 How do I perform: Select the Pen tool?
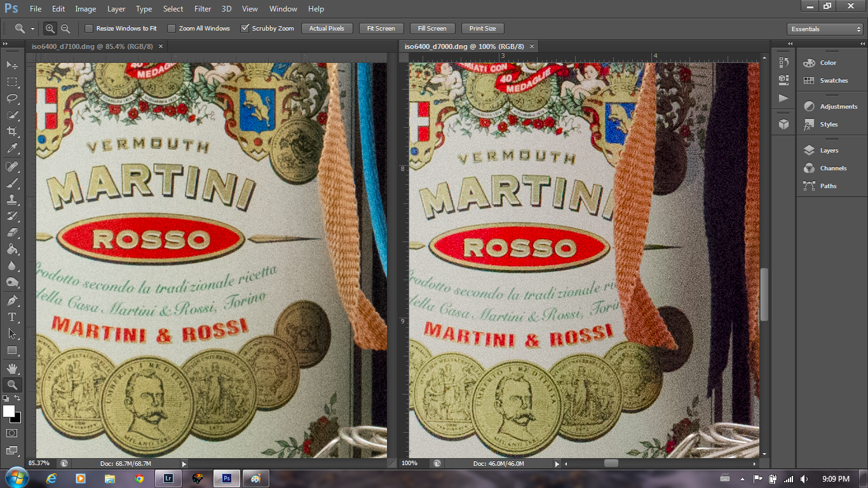12,300
